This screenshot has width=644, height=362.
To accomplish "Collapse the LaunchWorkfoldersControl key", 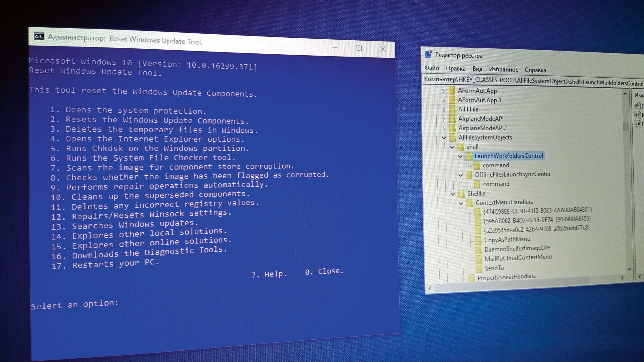I will click(460, 156).
